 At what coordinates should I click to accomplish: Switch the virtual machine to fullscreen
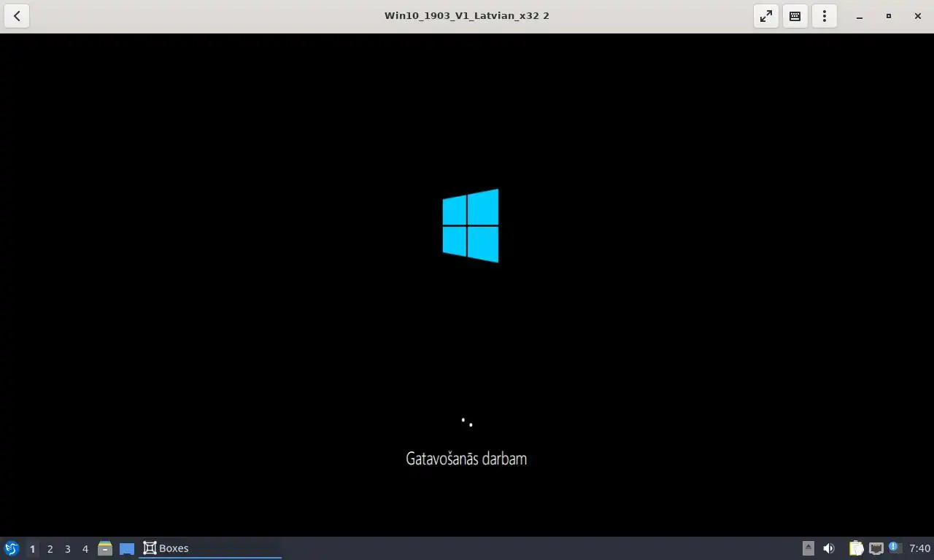tap(766, 15)
